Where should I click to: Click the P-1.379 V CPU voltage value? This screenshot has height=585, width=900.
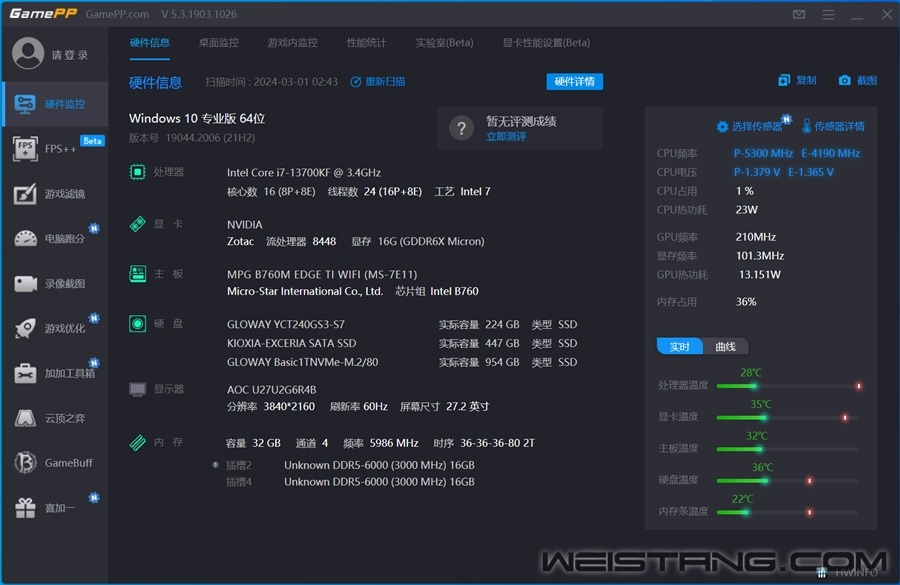(757, 172)
